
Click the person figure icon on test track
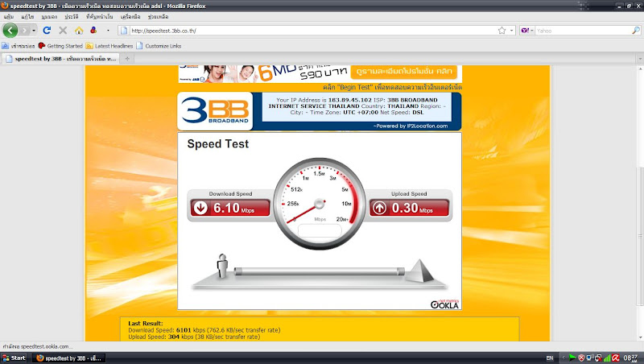point(222,266)
